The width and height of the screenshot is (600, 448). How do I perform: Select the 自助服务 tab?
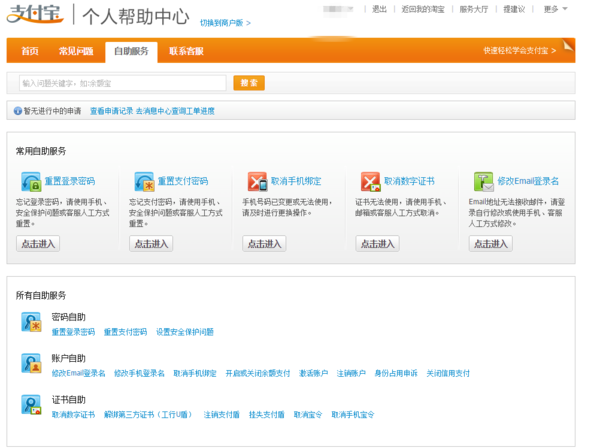pos(131,51)
